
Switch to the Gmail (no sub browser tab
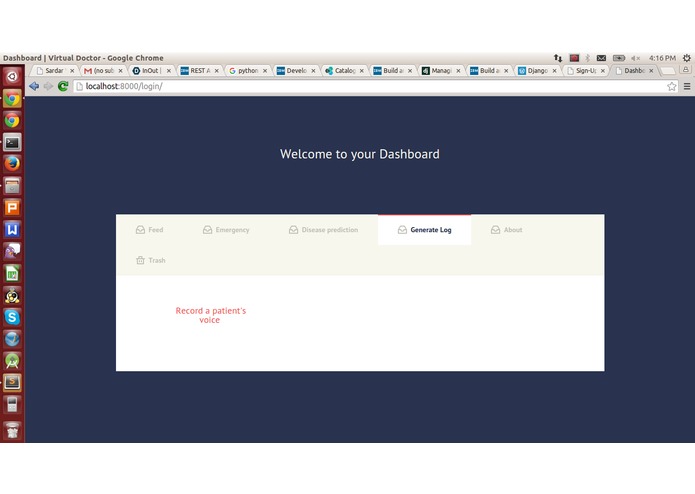[103, 70]
